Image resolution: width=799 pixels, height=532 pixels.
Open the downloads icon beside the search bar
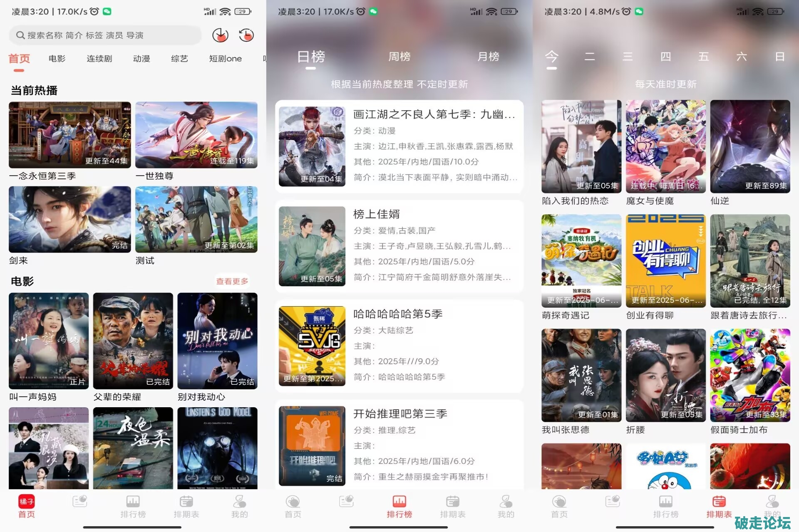[x=220, y=35]
